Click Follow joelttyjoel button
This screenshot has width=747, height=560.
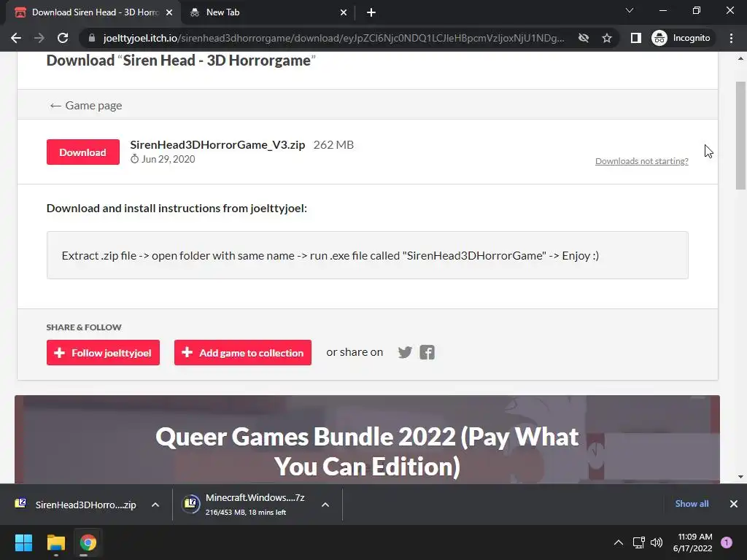point(103,352)
